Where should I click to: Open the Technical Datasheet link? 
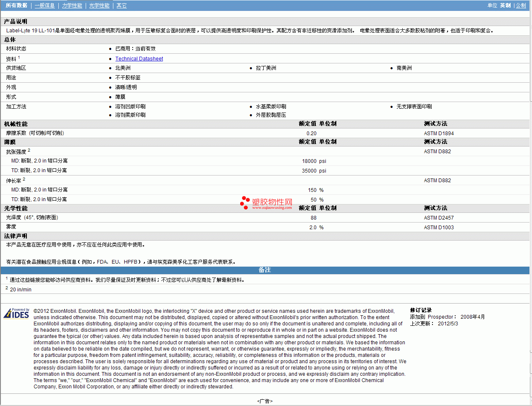click(139, 59)
